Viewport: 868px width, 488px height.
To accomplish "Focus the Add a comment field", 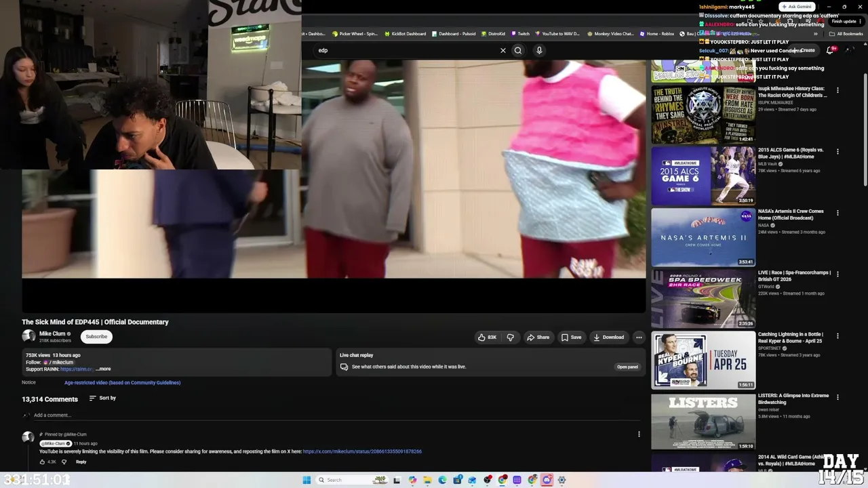I will click(337, 415).
